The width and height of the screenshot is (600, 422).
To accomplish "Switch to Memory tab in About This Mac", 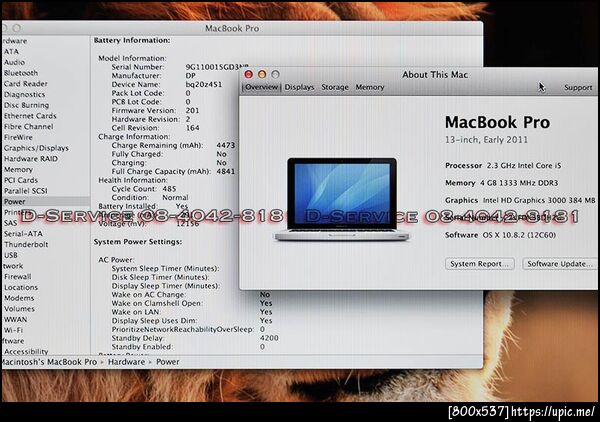I will [370, 87].
